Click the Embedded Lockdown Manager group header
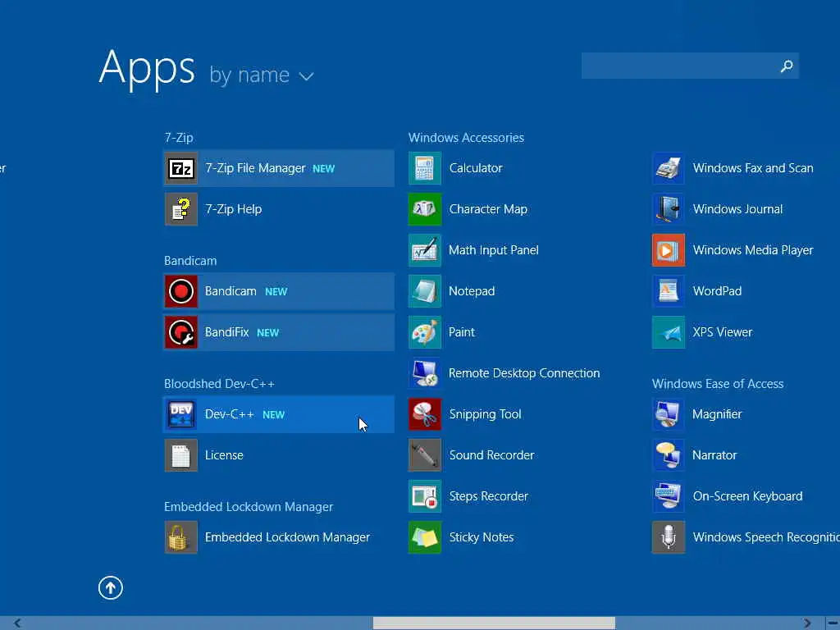 pos(249,507)
